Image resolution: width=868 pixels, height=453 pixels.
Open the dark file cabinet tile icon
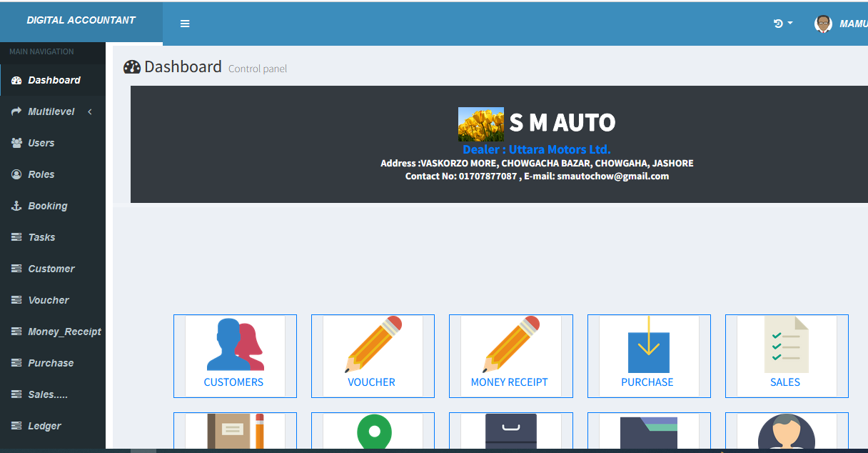(x=510, y=431)
